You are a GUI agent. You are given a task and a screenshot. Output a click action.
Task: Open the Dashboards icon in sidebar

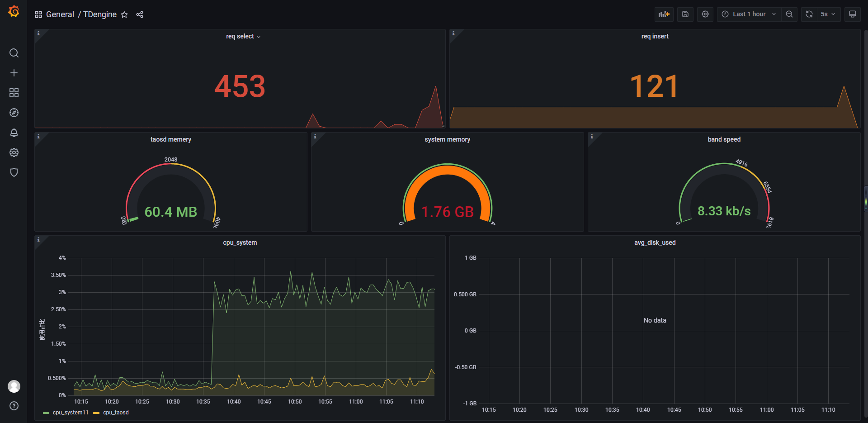tap(14, 93)
